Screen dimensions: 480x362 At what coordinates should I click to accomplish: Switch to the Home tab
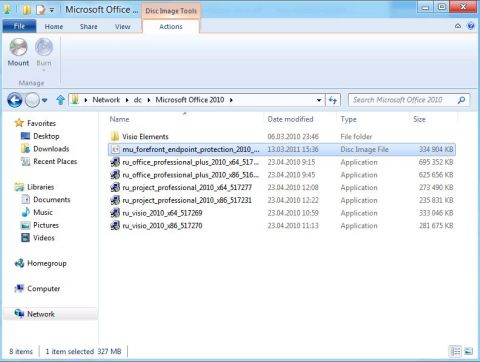pyautogui.click(x=54, y=27)
